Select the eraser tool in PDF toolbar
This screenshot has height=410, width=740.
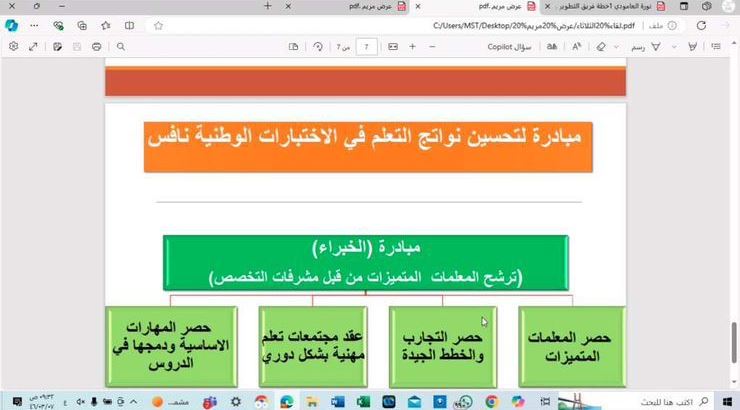[x=601, y=46]
